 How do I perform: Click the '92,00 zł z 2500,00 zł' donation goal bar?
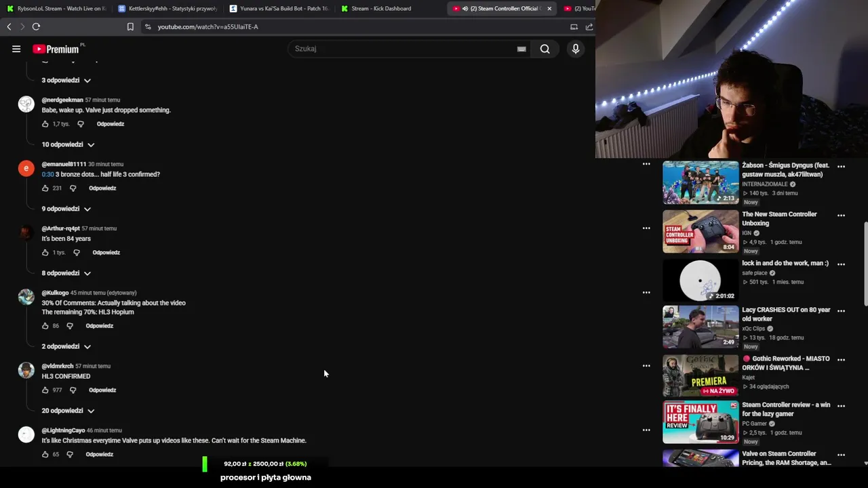(264, 464)
